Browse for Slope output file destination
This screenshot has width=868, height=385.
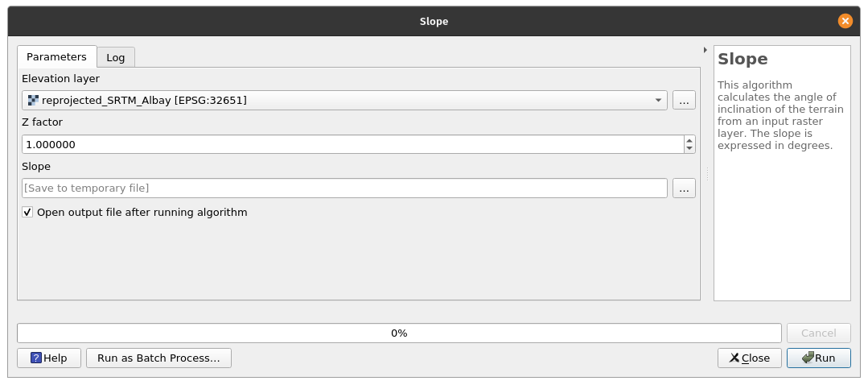click(684, 188)
